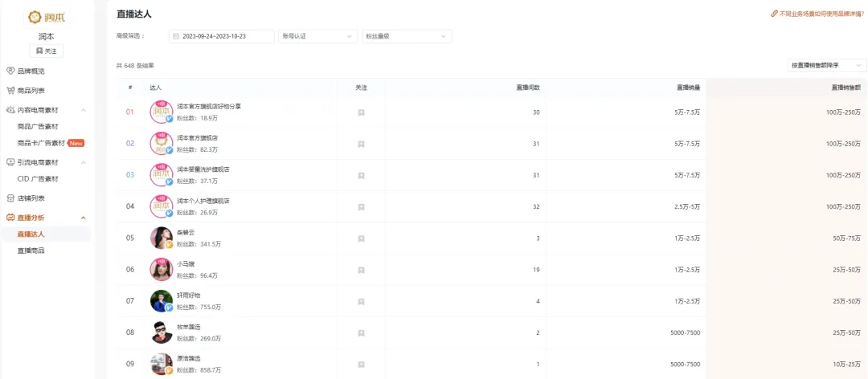Screen dimensions: 868x379
Task: Open 品牌概览 in the sidebar
Action: [31, 71]
